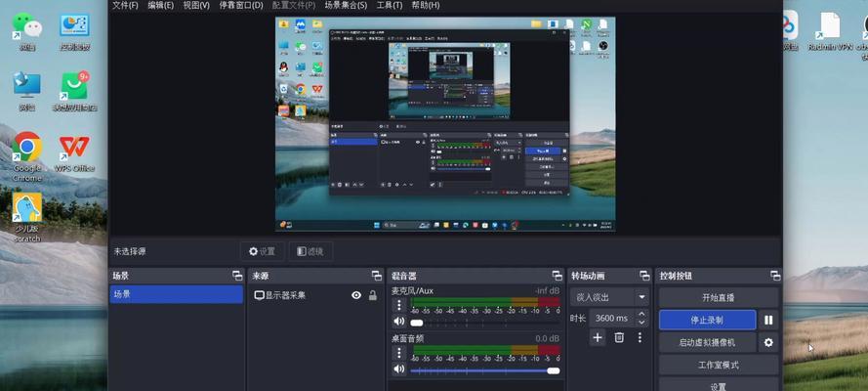Decrease the 时长 duration with down arrow
This screenshot has width=868, height=391.
(x=641, y=323)
